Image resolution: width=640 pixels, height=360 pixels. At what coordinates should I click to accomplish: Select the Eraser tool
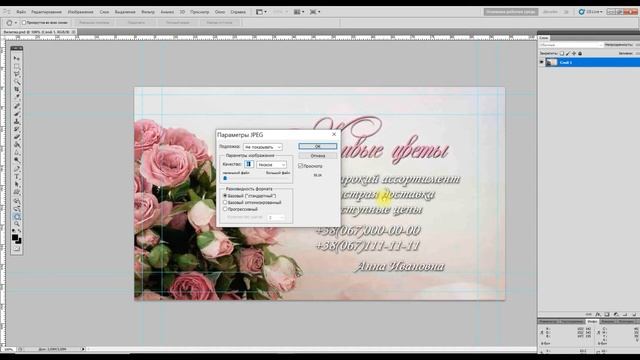[x=17, y=136]
